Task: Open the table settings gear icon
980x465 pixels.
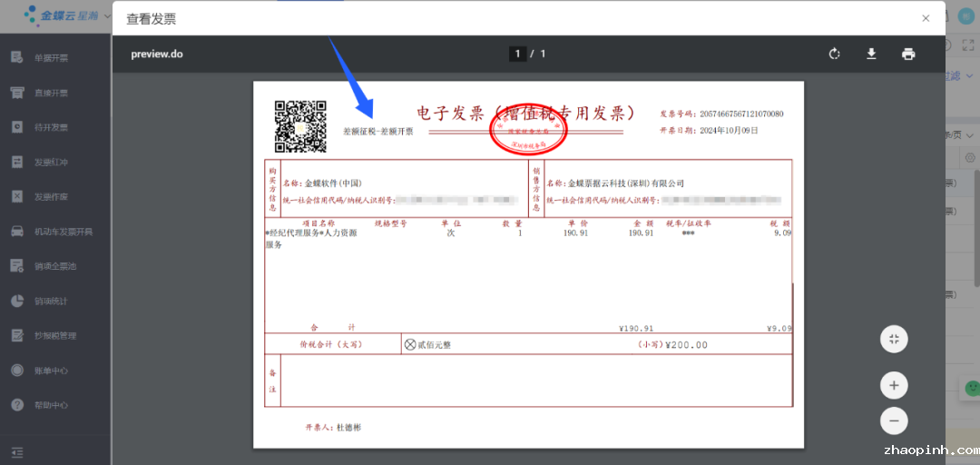Action: 970,157
